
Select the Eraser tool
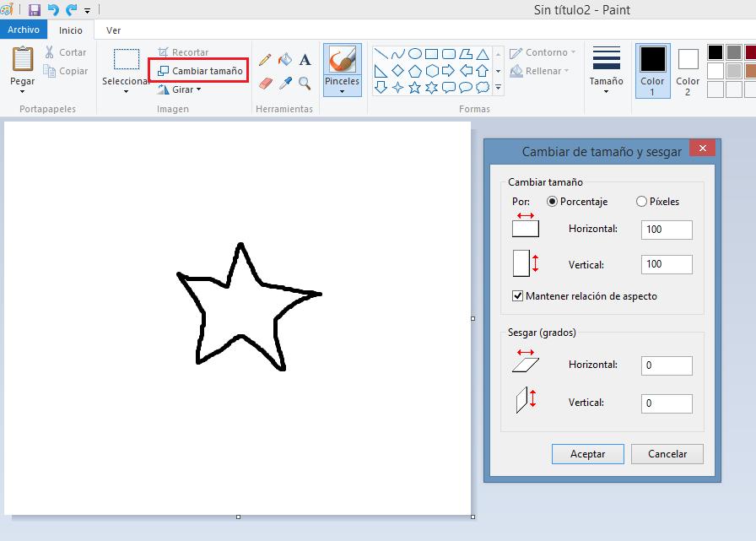(x=265, y=84)
